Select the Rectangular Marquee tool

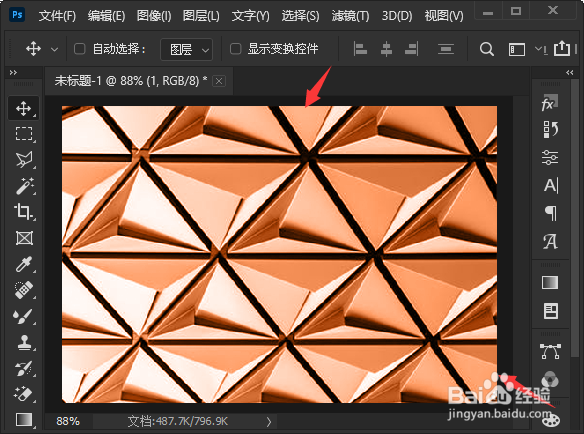tap(23, 134)
